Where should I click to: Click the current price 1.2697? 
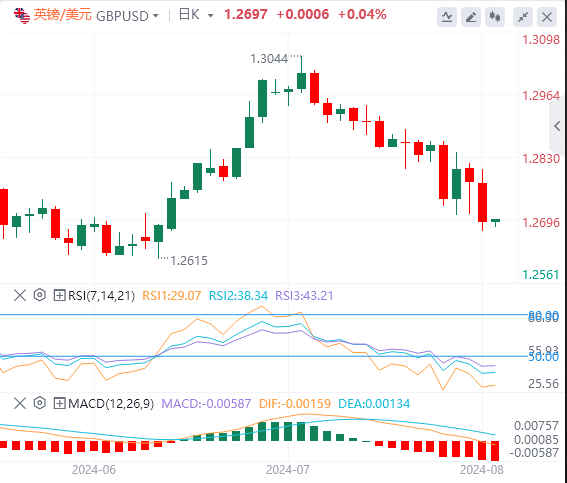246,14
